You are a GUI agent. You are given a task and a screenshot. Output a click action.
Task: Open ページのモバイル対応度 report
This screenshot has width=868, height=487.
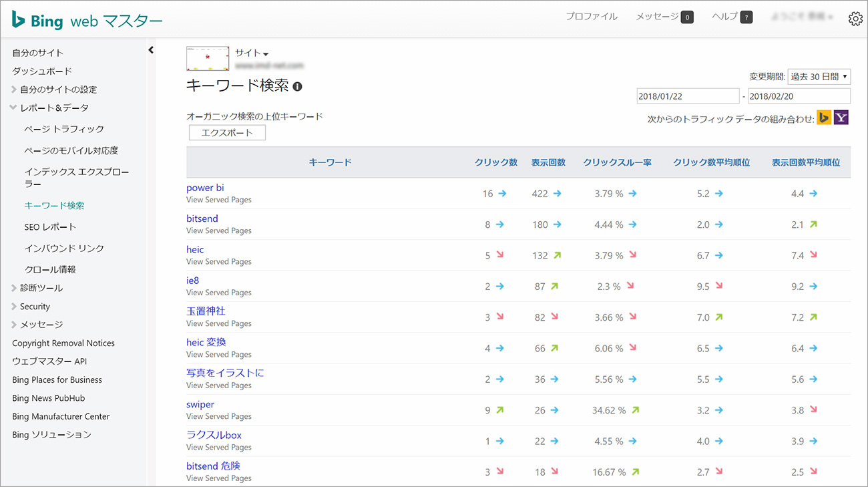point(71,150)
